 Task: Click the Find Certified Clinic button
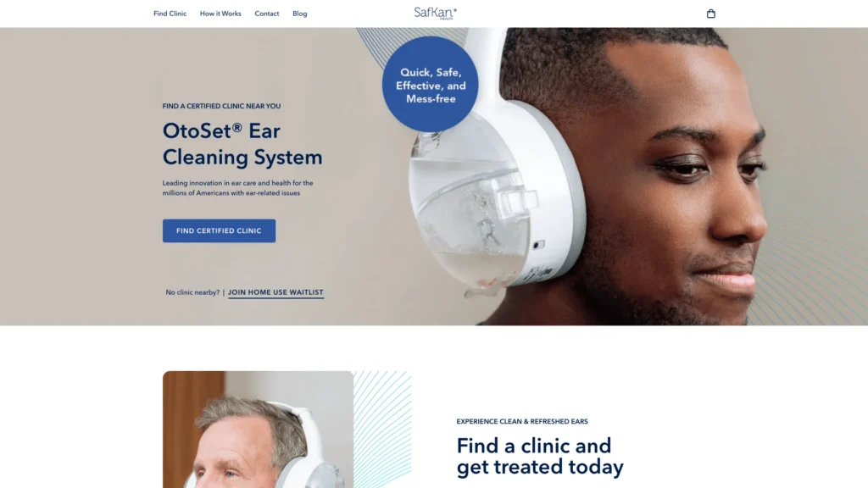coord(219,230)
